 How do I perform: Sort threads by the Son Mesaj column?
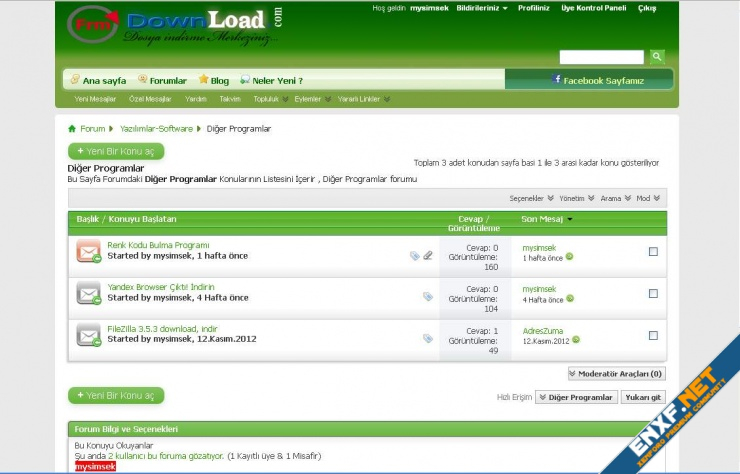click(x=543, y=218)
